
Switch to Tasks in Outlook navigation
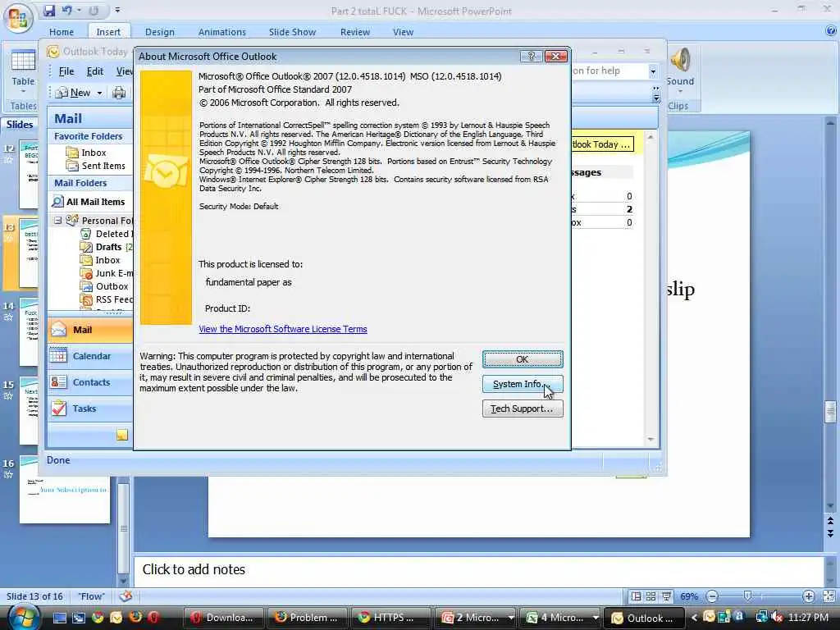[x=90, y=409]
